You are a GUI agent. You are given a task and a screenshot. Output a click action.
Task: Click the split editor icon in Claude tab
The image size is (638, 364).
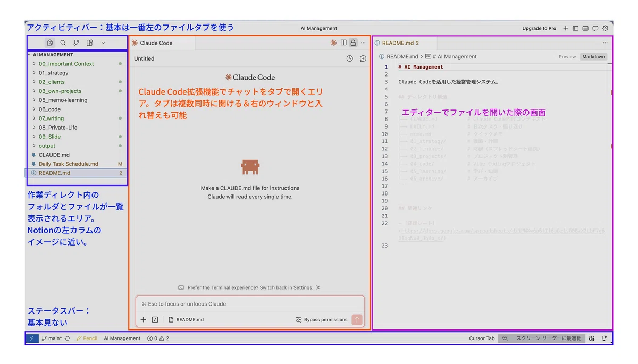[343, 43]
